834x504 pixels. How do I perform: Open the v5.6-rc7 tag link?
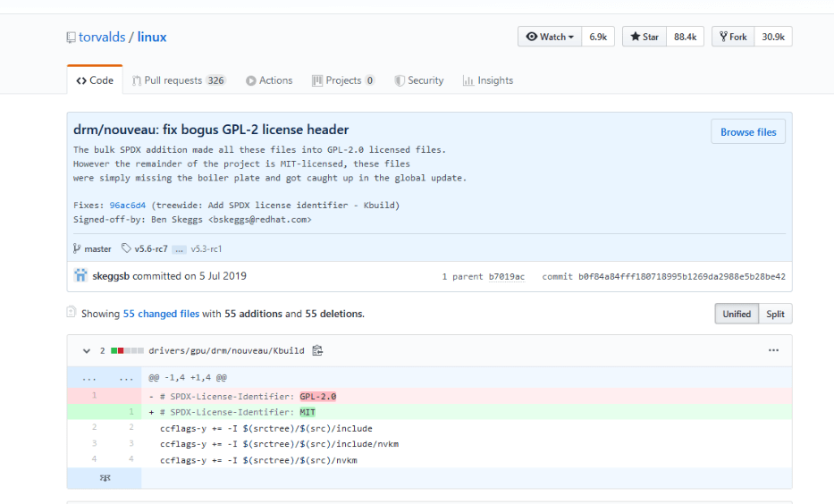click(x=151, y=248)
